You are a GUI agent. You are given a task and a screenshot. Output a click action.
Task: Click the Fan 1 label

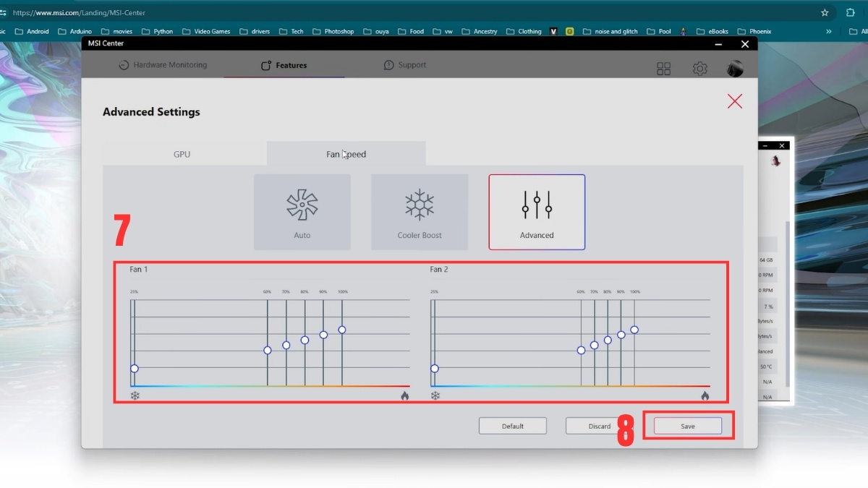(139, 269)
